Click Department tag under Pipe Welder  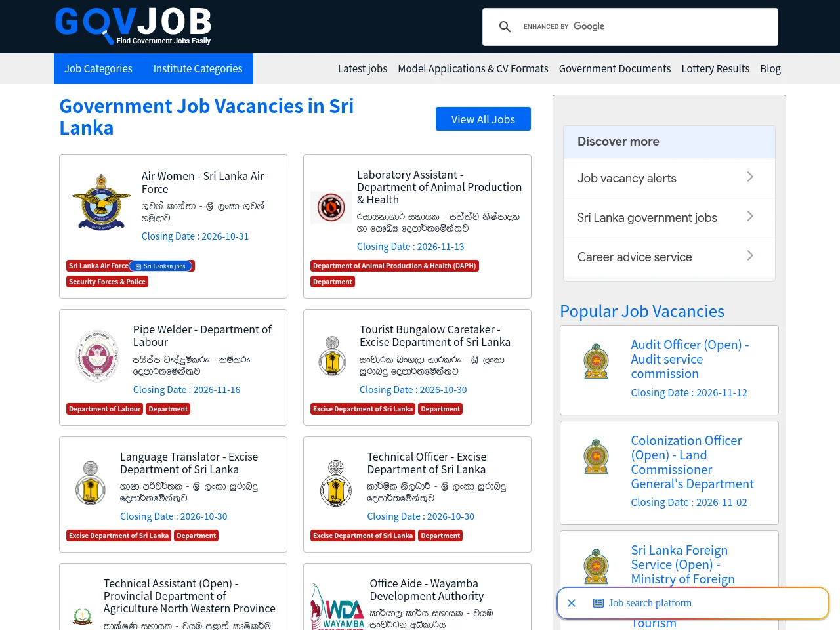point(168,409)
